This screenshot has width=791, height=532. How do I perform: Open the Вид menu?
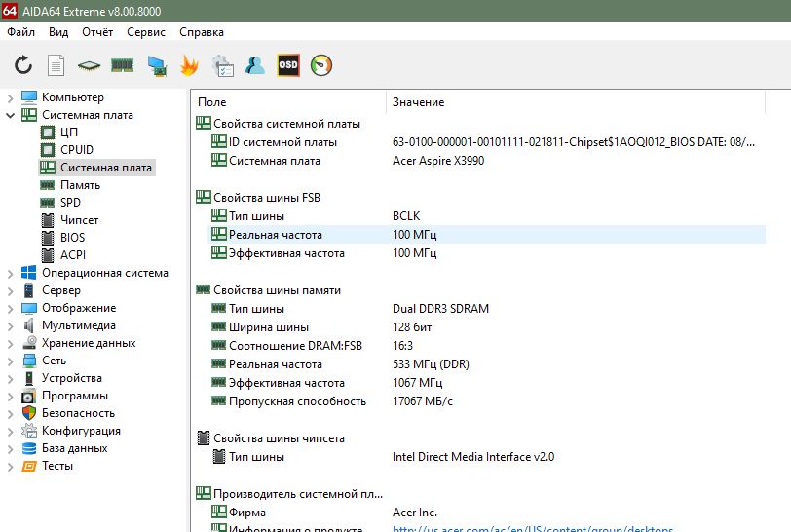[58, 32]
